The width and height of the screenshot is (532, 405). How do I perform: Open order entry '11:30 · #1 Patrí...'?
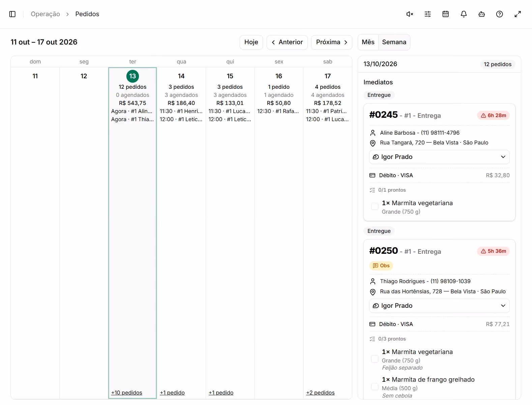coord(326,111)
